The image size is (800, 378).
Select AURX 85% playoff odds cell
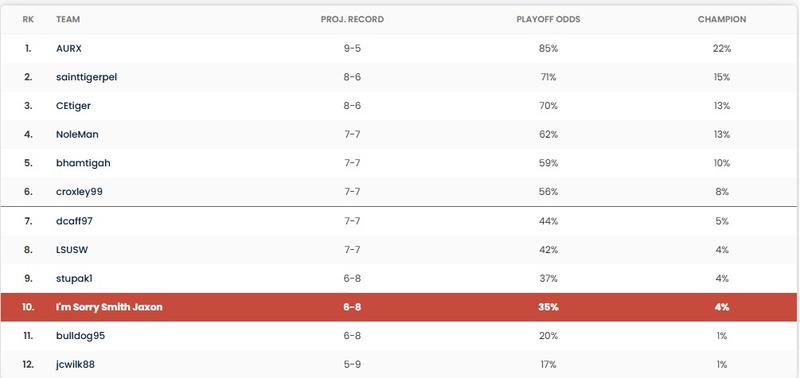click(548, 48)
